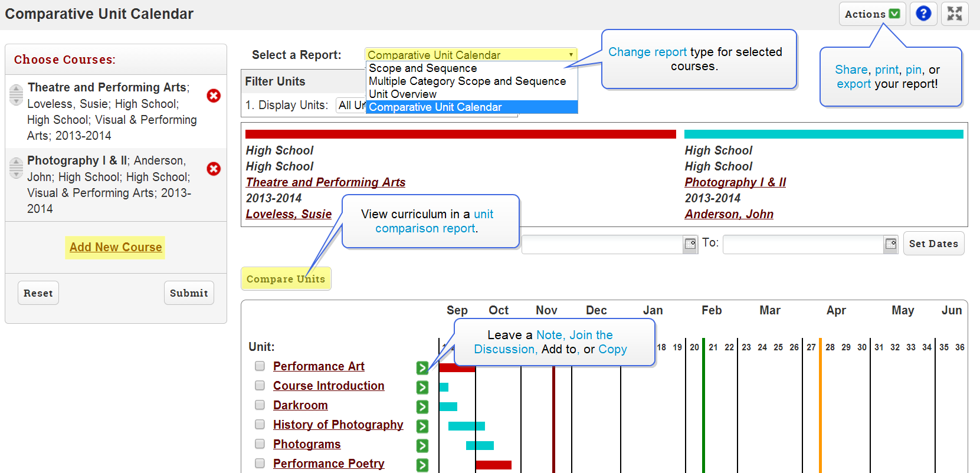980x473 pixels.
Task: Remove the Photography I & II course
Action: coord(214,169)
